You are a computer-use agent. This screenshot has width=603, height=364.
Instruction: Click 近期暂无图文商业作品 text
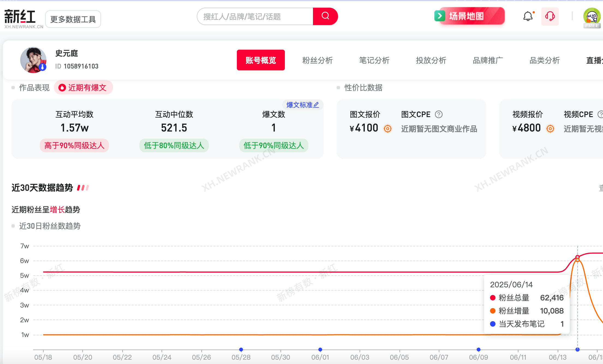(x=439, y=129)
